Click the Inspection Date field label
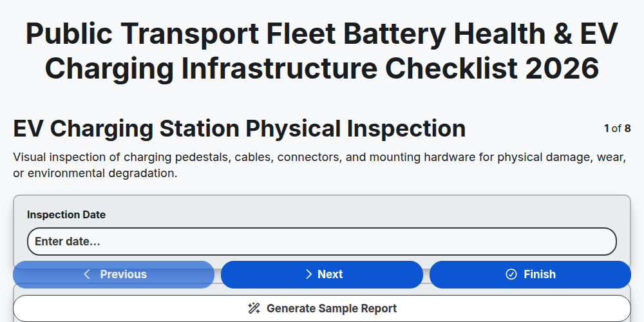Screen dimensions: 644x322 click(x=66, y=215)
